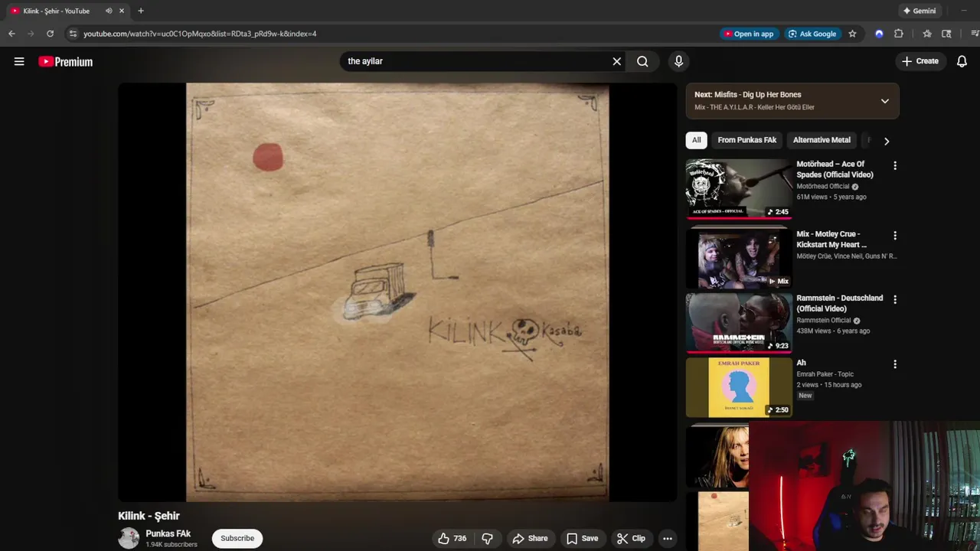Open the notifications bell
The image size is (980, 551).
point(962,61)
